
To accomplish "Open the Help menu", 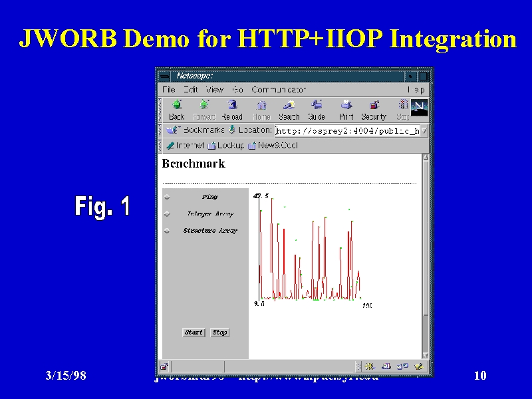I will 416,90.
